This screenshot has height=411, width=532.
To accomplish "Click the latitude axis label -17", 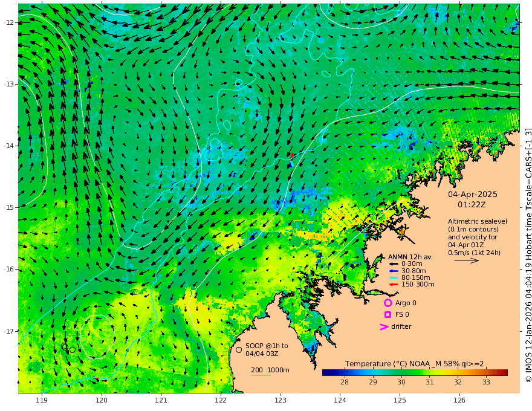I will (9, 331).
